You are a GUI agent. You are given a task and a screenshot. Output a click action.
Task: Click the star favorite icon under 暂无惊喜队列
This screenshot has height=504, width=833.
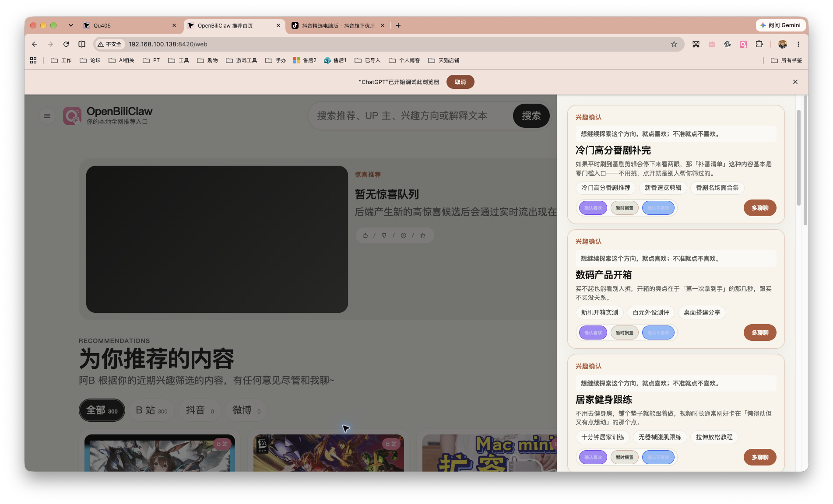pyautogui.click(x=423, y=235)
